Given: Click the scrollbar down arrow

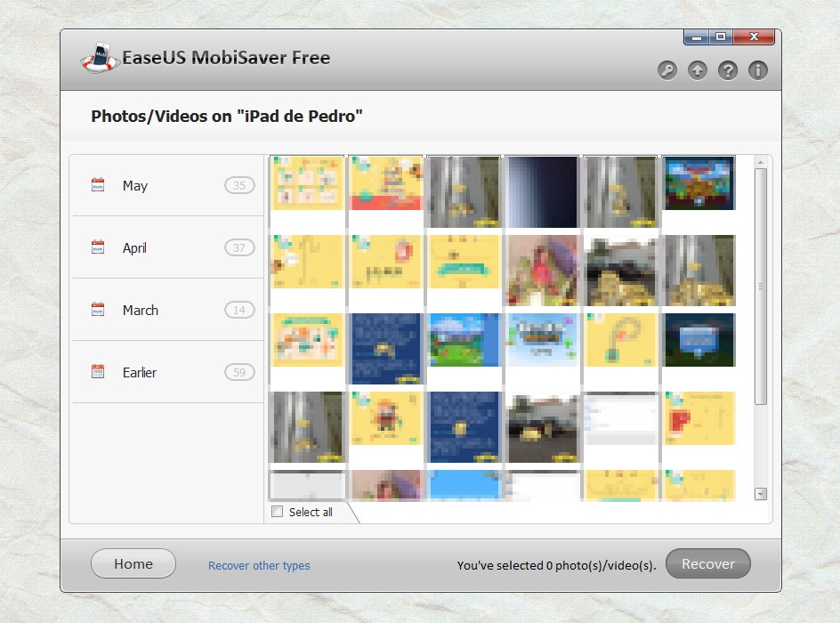Looking at the screenshot, I should (x=761, y=494).
